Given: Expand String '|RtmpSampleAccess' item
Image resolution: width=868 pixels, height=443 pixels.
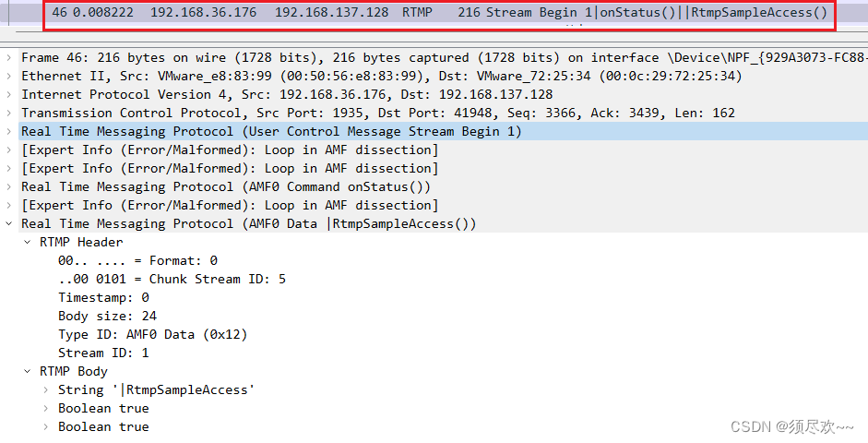Looking at the screenshot, I should pyautogui.click(x=46, y=389).
